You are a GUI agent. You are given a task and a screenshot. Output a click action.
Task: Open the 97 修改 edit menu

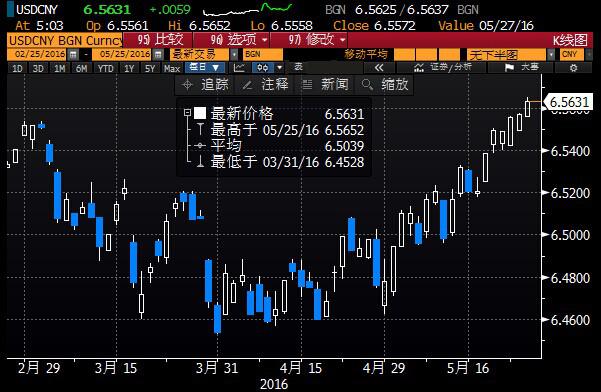tap(309, 40)
